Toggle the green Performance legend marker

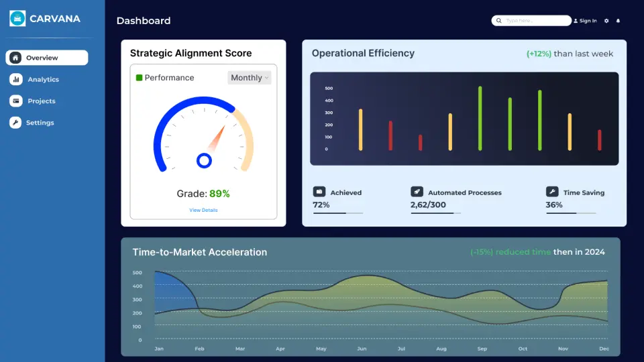[x=139, y=78]
